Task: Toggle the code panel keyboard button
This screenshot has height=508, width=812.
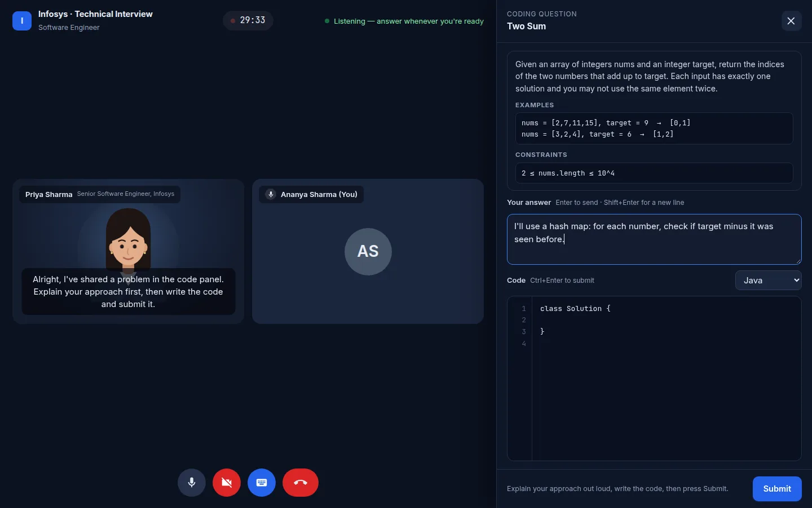Action: [262, 483]
